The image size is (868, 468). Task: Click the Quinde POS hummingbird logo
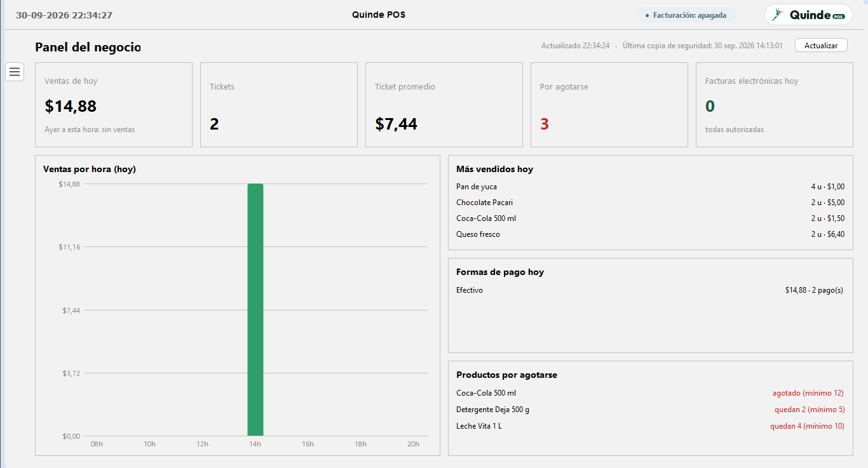click(x=808, y=15)
